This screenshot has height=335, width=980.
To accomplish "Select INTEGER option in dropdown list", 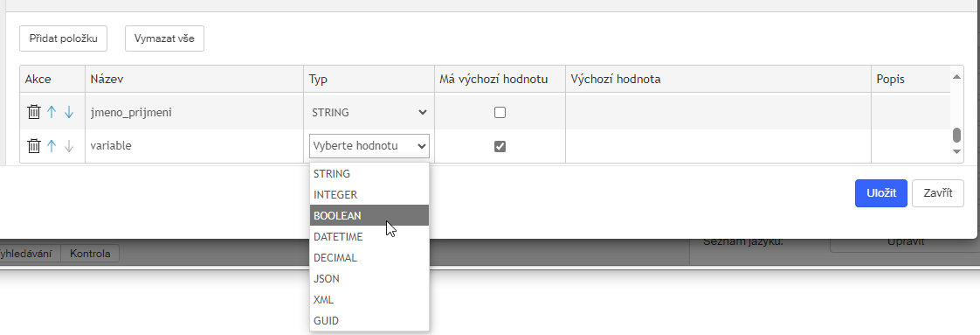I will 369,195.
